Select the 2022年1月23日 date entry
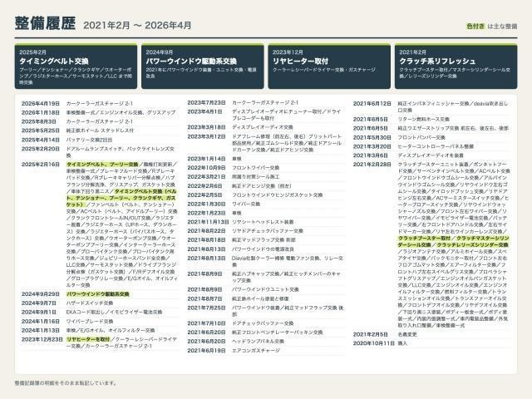This screenshot has width=532, height=399. 206,213
